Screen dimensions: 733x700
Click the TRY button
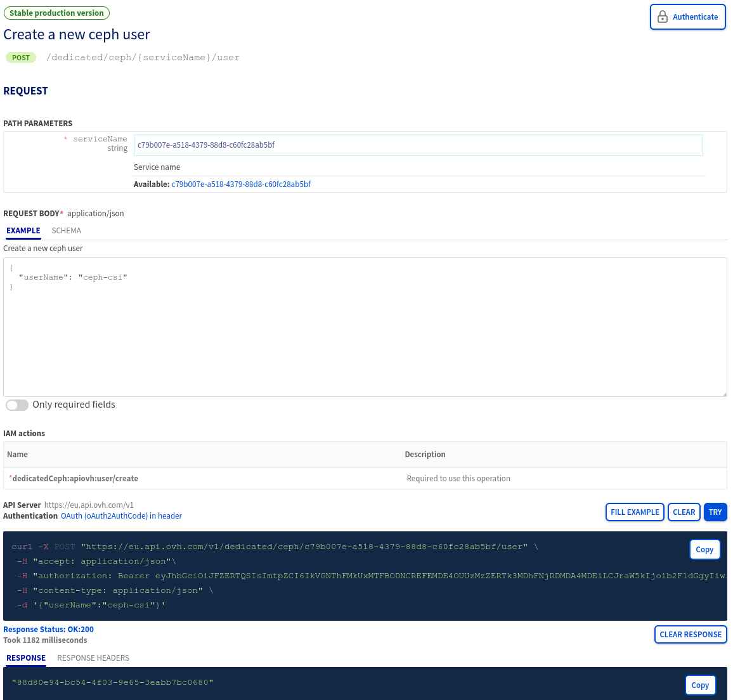point(715,512)
